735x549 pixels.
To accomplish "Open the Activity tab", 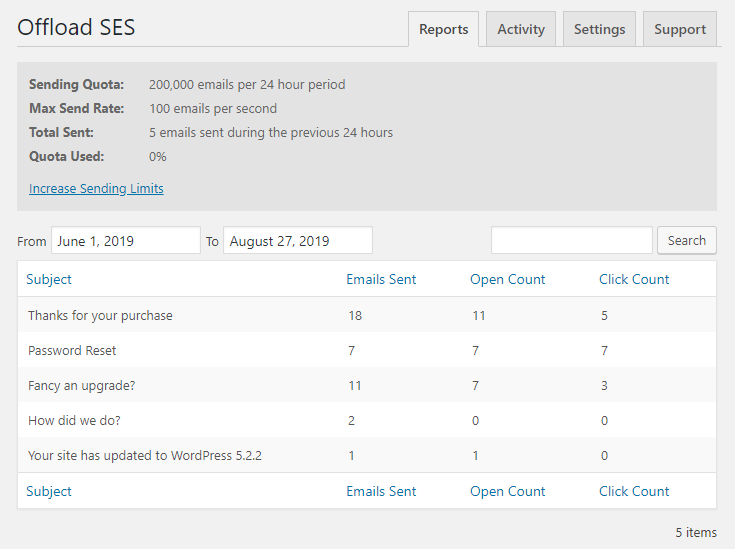I will tap(521, 29).
